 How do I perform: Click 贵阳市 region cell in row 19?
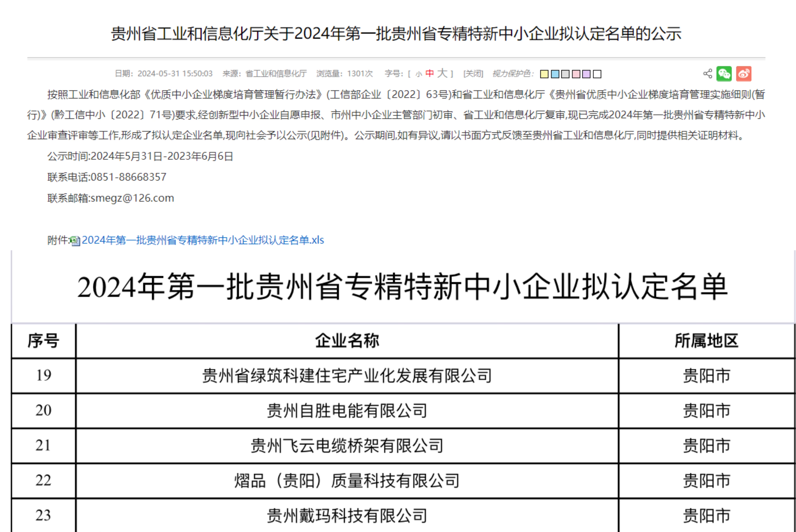point(707,376)
